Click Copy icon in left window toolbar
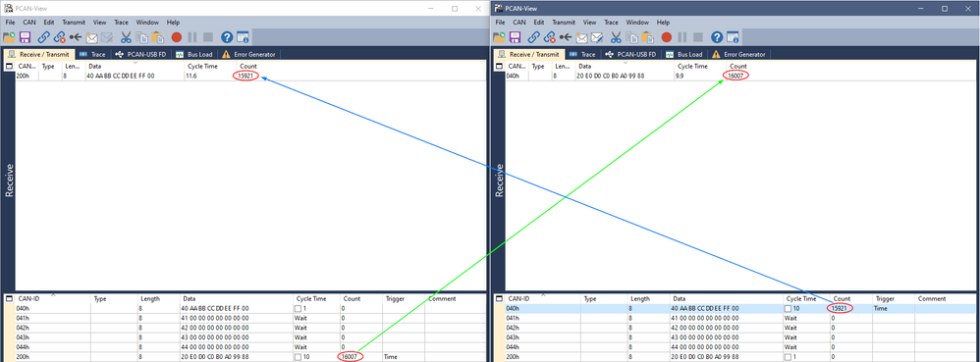This screenshot has width=980, height=362. 141,37
